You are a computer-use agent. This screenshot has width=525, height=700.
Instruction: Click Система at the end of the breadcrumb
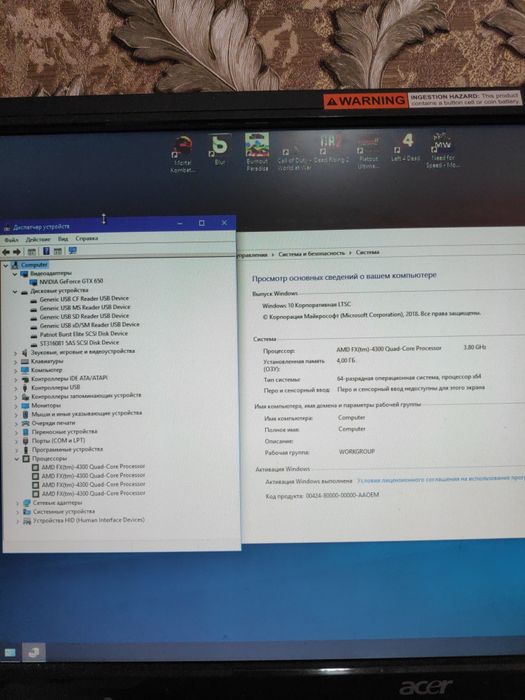pyautogui.click(x=367, y=252)
